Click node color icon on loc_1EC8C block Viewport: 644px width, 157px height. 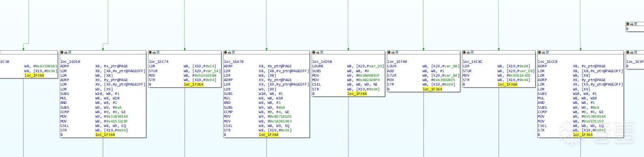pyautogui.click(x=464, y=52)
